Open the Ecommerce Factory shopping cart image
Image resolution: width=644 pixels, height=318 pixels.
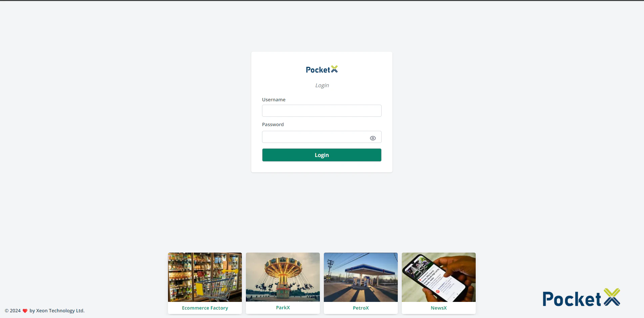205,277
